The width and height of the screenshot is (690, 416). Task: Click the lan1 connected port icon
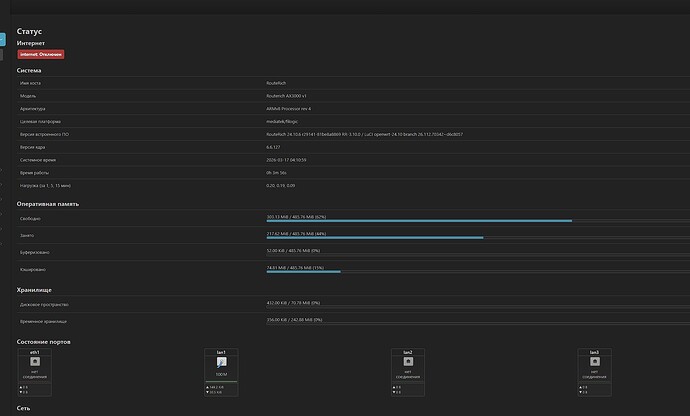[x=221, y=362]
